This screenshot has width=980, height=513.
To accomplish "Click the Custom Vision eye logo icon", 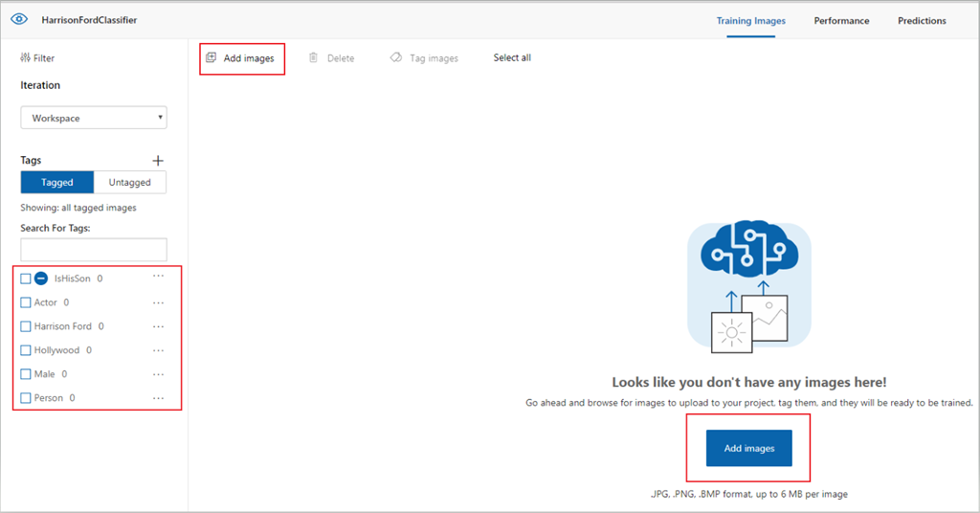I will 19,19.
